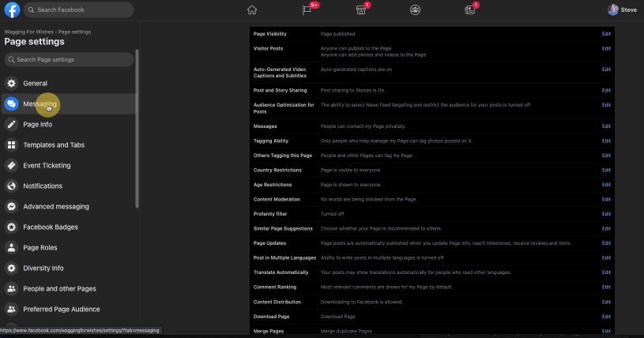Edit Comment Ranking setting
This screenshot has height=338, width=644.
(606, 287)
